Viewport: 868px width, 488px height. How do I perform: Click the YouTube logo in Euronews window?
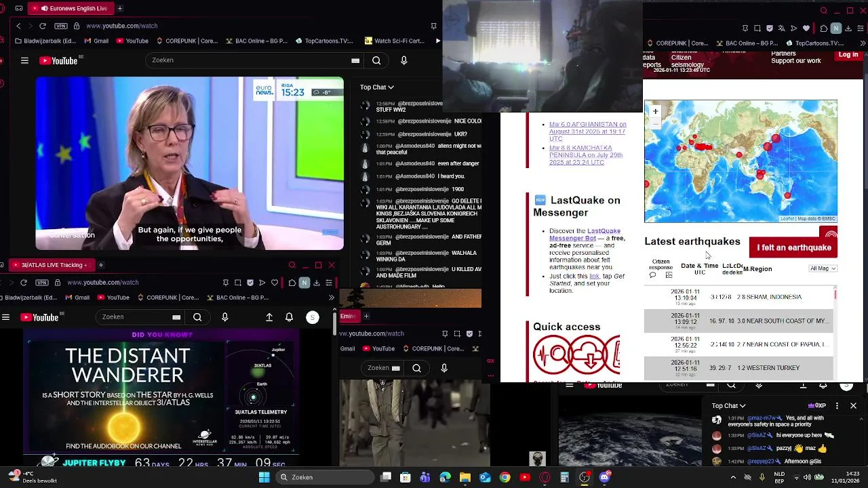[59, 60]
